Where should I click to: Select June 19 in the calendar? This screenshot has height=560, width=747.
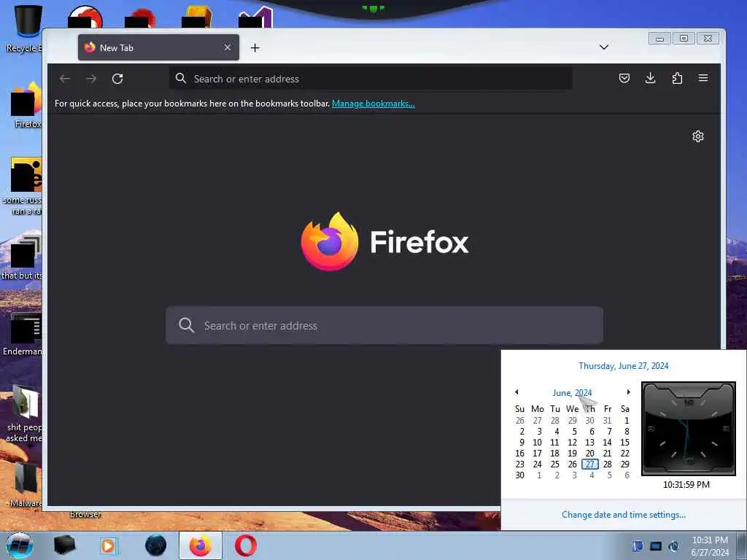coord(572,453)
